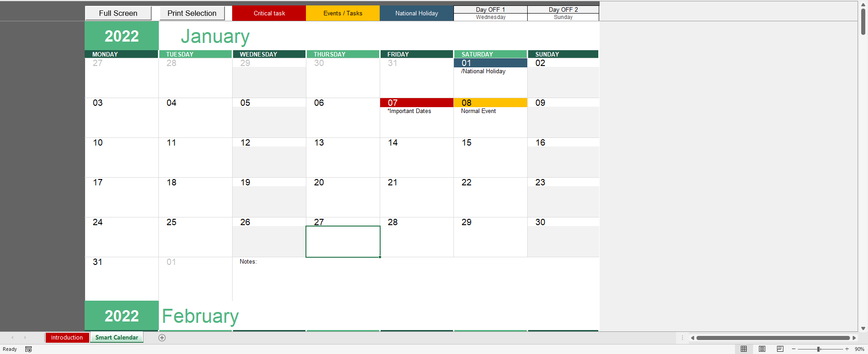868x354 pixels.
Task: Select the yellow Events / Tasks legend cell
Action: click(343, 13)
